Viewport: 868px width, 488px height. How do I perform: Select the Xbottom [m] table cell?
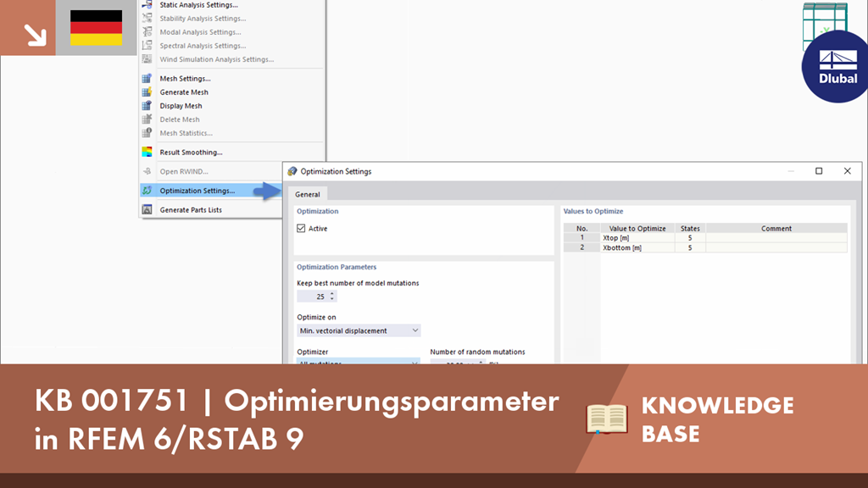[x=637, y=248]
